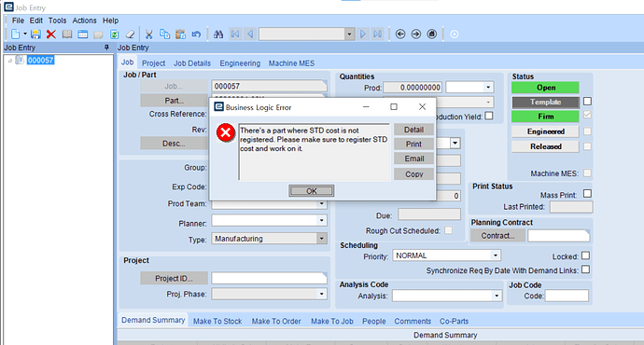
Task: Go to next record arrow icon
Action: click(x=363, y=34)
